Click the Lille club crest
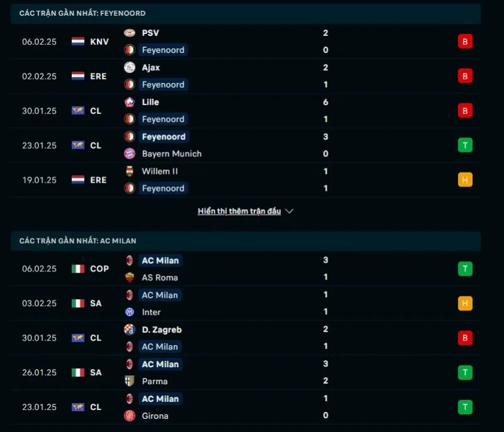This screenshot has width=504, height=432. (130, 102)
